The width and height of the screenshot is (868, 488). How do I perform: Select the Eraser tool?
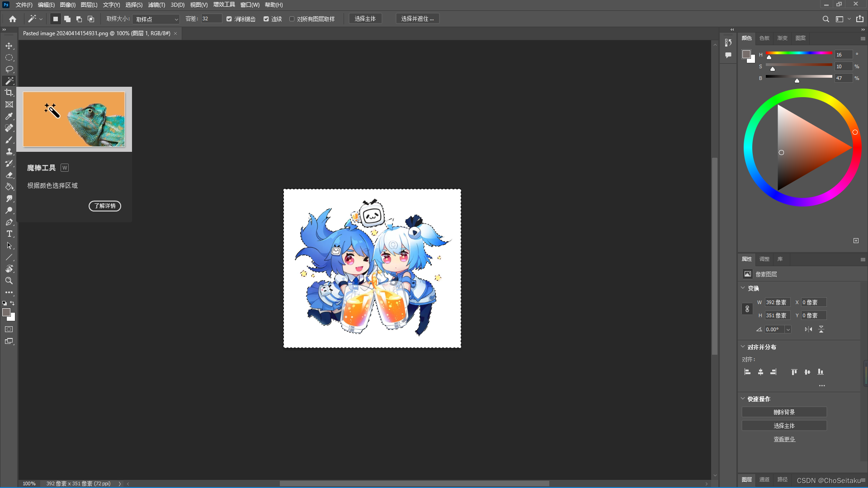(x=9, y=175)
